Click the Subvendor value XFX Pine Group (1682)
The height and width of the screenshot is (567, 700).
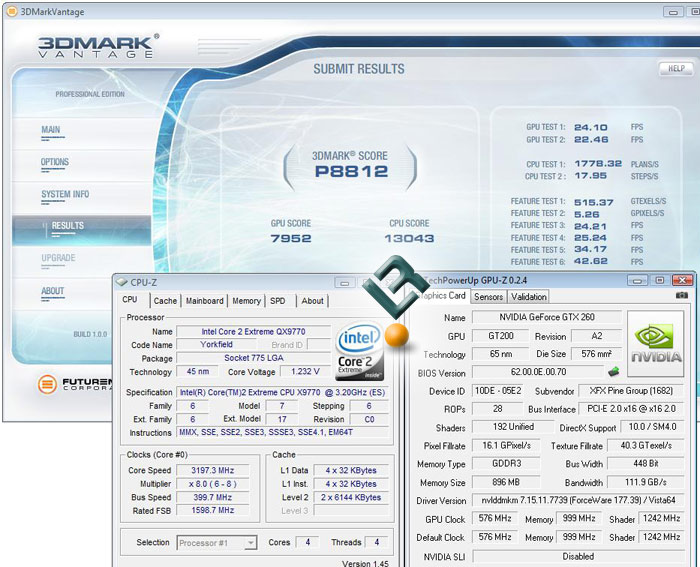click(x=631, y=391)
